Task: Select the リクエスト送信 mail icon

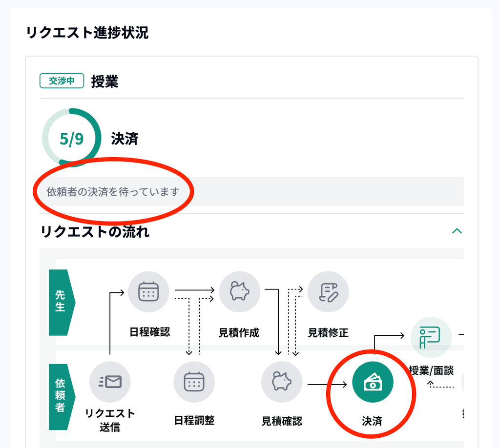Action: 110,382
